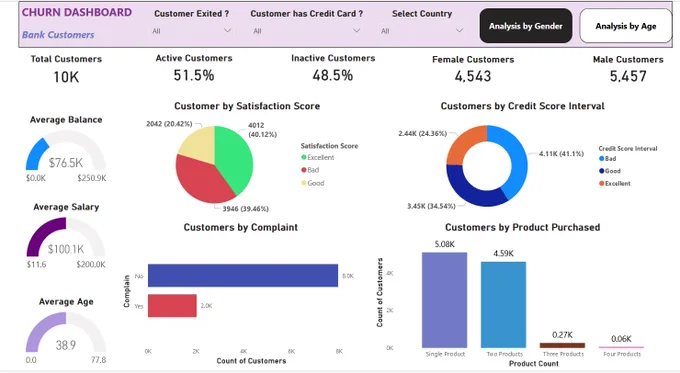Click the Count of Customers horizontal axis title
Viewport: 680px width, 373px height.
[x=251, y=361]
